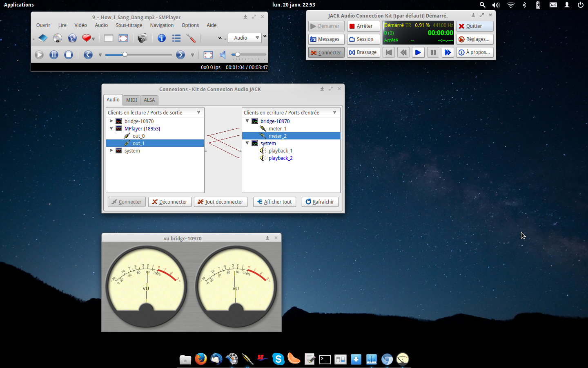
Task: Open the URL globe icon in SMPlayer
Action: [72, 38]
